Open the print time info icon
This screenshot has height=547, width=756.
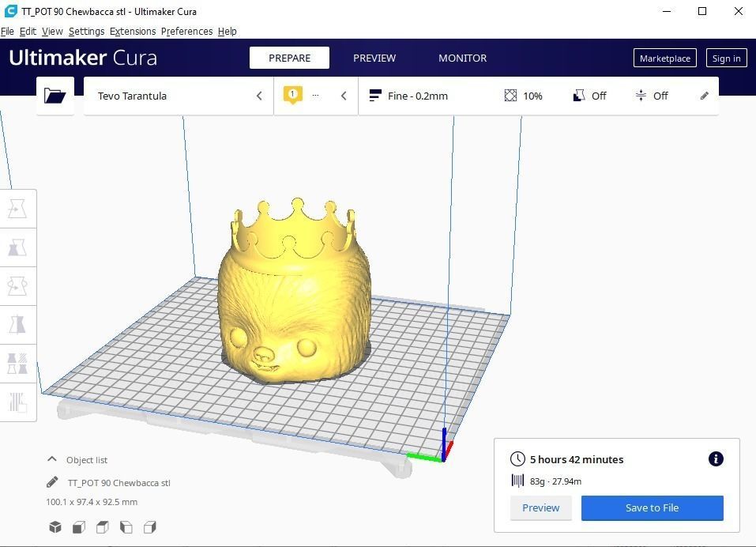pyautogui.click(x=716, y=458)
